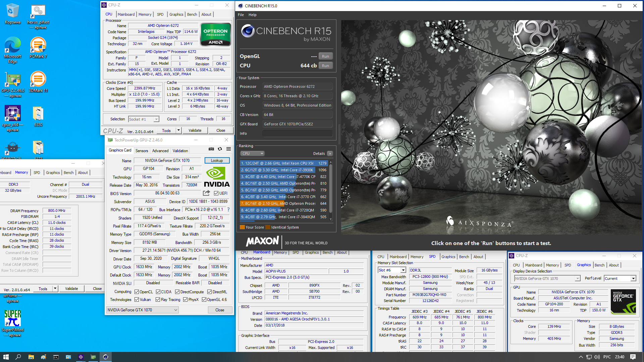Viewport: 644px width, 362px height.
Task: Open the Command Prompt taskbar icon
Action: (x=56, y=357)
